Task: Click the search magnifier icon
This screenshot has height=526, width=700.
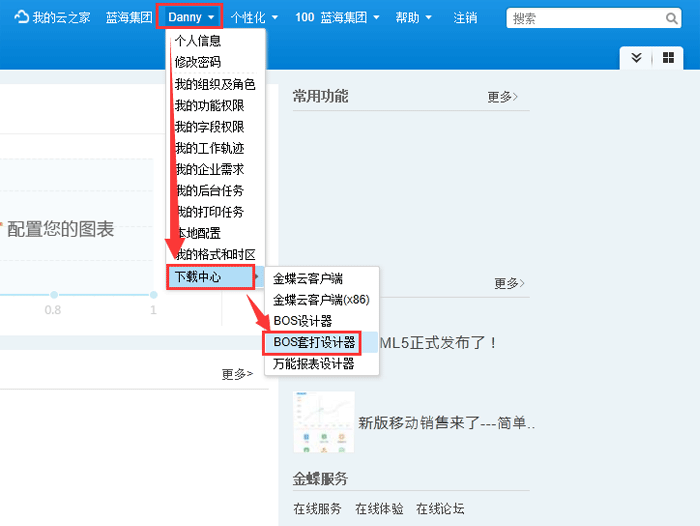Action: point(671,18)
